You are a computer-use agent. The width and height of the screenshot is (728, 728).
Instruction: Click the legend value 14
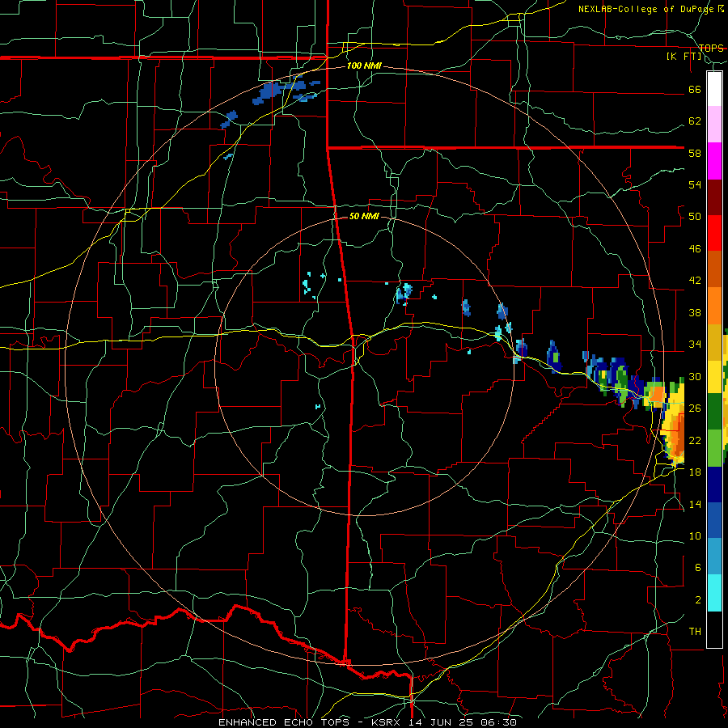point(695,504)
